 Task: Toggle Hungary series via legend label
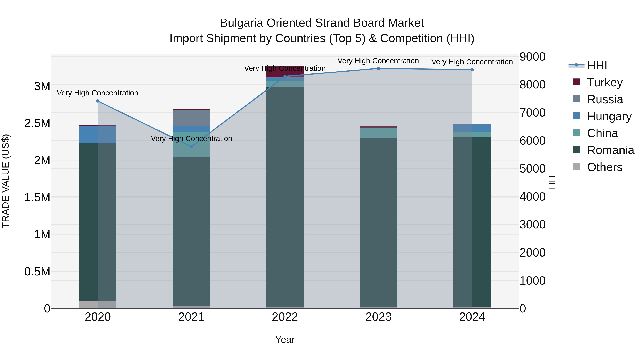tap(609, 116)
